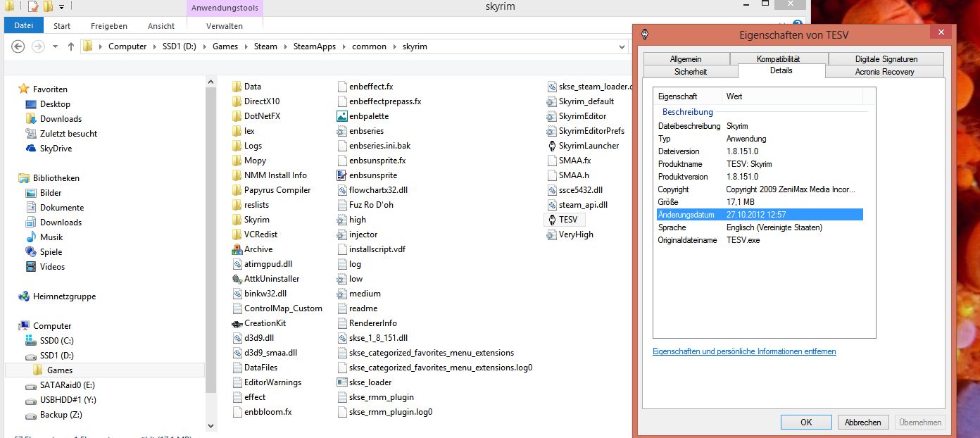Click the SkyrimLauncher file icon
Screen dimensions: 980x438
[553, 146]
